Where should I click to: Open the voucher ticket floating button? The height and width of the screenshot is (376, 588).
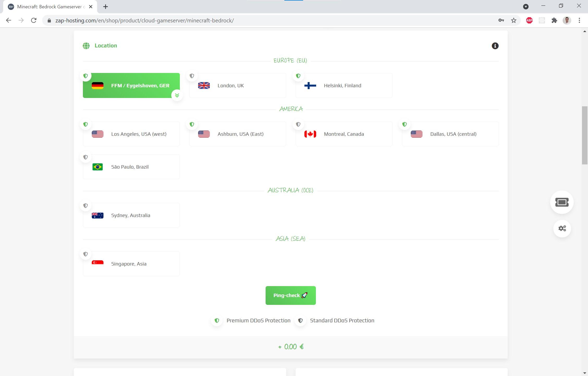pos(562,202)
